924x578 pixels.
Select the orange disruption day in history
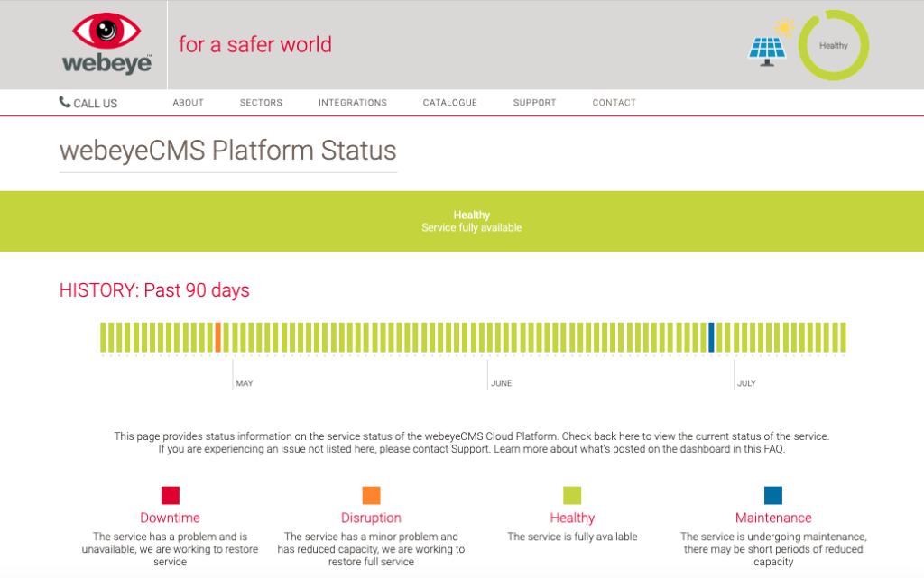click(217, 337)
